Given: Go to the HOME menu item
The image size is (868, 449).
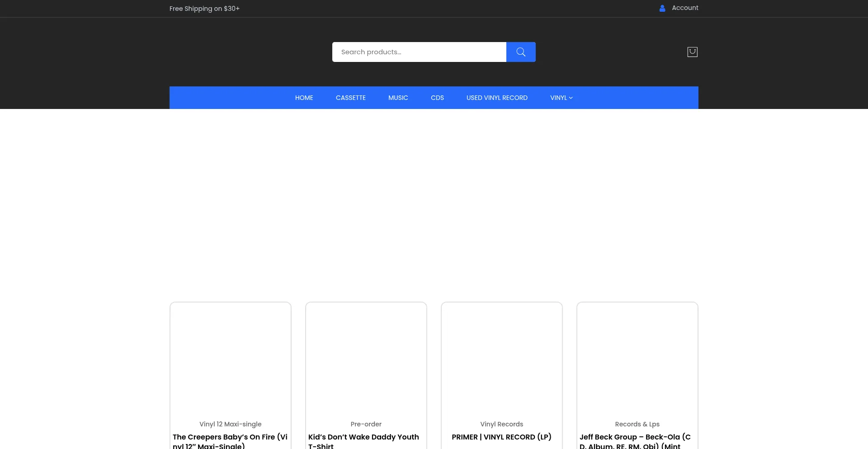Looking at the screenshot, I should [304, 98].
